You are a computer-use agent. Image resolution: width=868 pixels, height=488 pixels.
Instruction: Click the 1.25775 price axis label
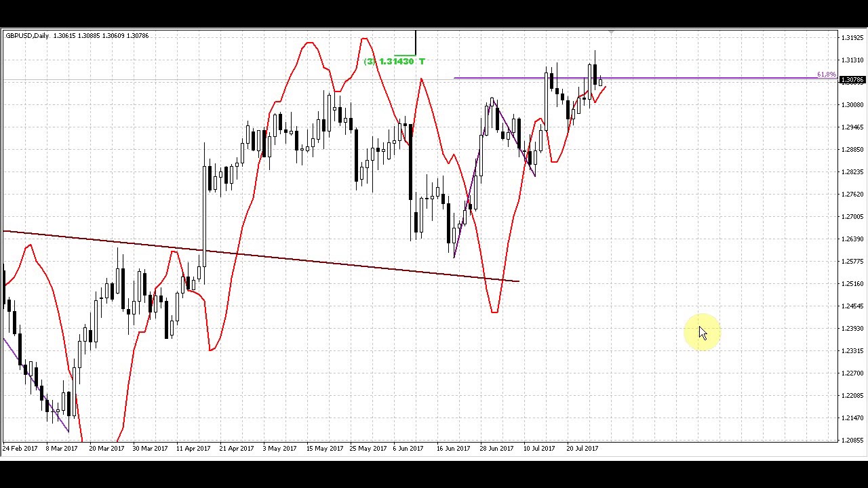click(x=852, y=262)
